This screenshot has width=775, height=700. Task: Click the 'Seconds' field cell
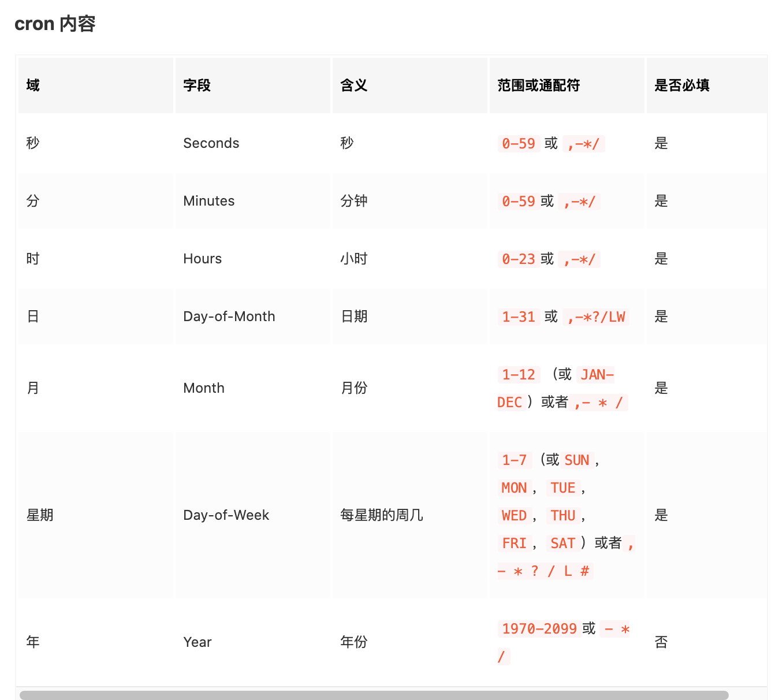click(253, 143)
